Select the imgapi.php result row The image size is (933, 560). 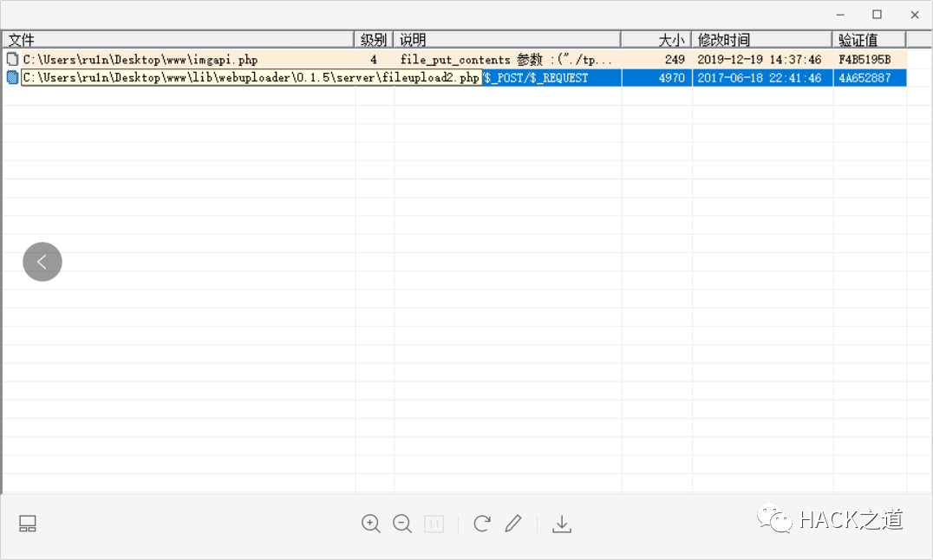click(260, 59)
